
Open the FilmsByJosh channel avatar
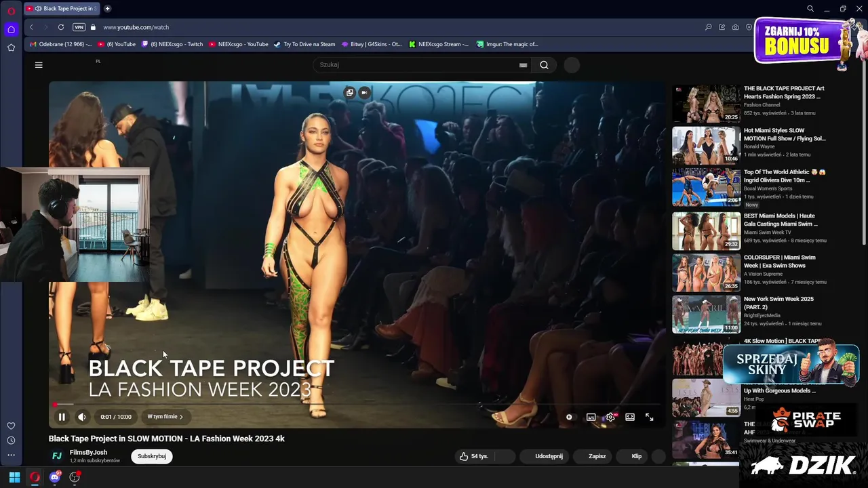click(57, 456)
